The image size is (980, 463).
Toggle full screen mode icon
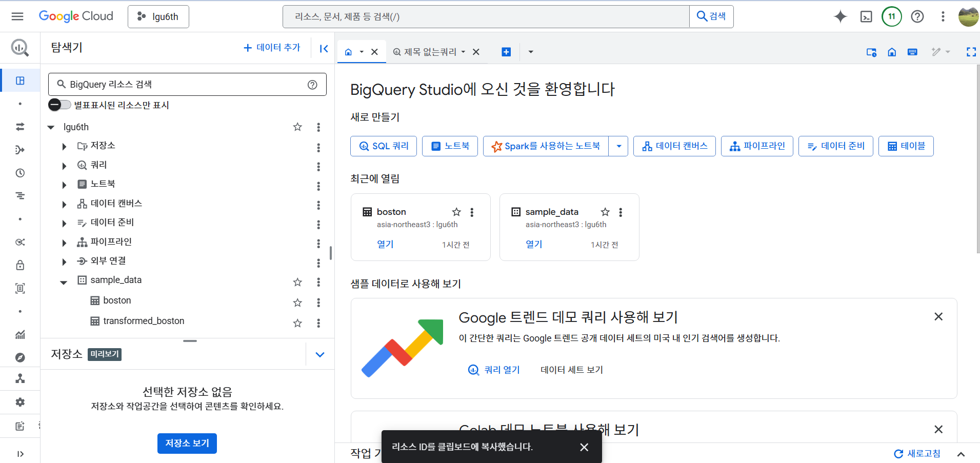point(971,52)
